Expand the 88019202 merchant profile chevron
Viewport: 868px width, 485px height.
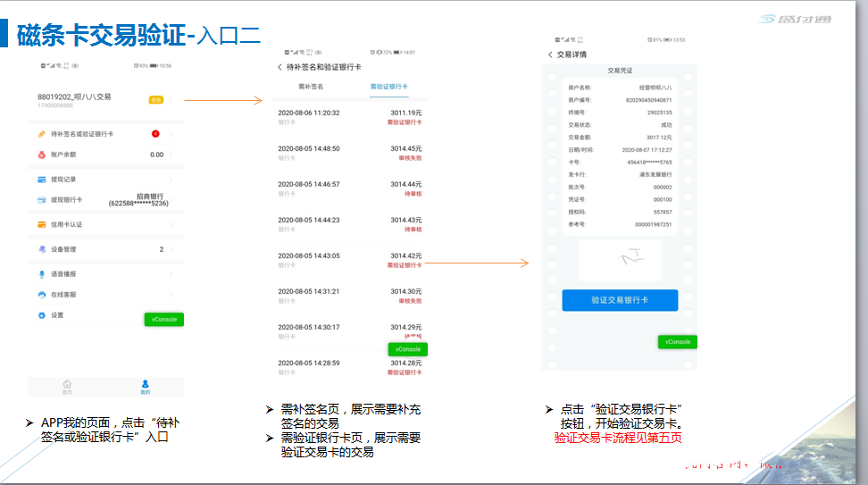pyautogui.click(x=171, y=100)
